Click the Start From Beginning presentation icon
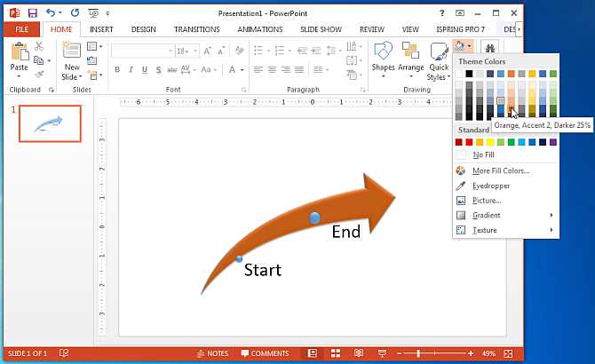The height and width of the screenshot is (364, 595). tap(93, 13)
